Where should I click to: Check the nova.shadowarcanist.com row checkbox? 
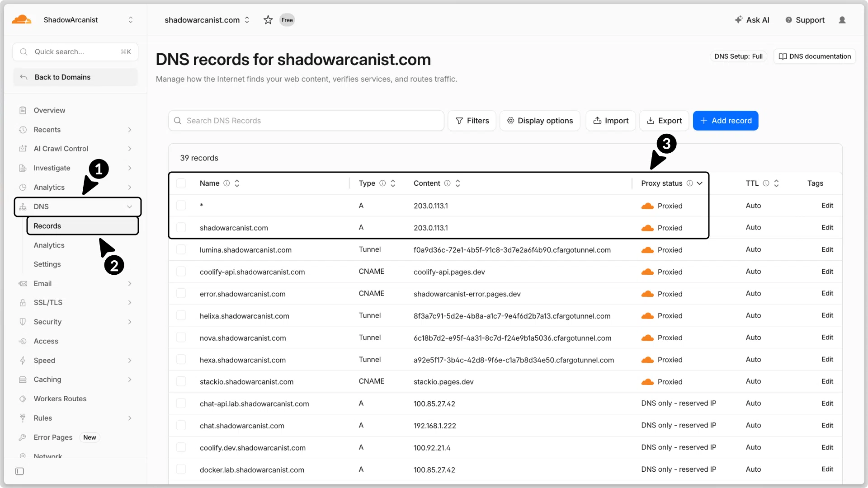pos(181,338)
